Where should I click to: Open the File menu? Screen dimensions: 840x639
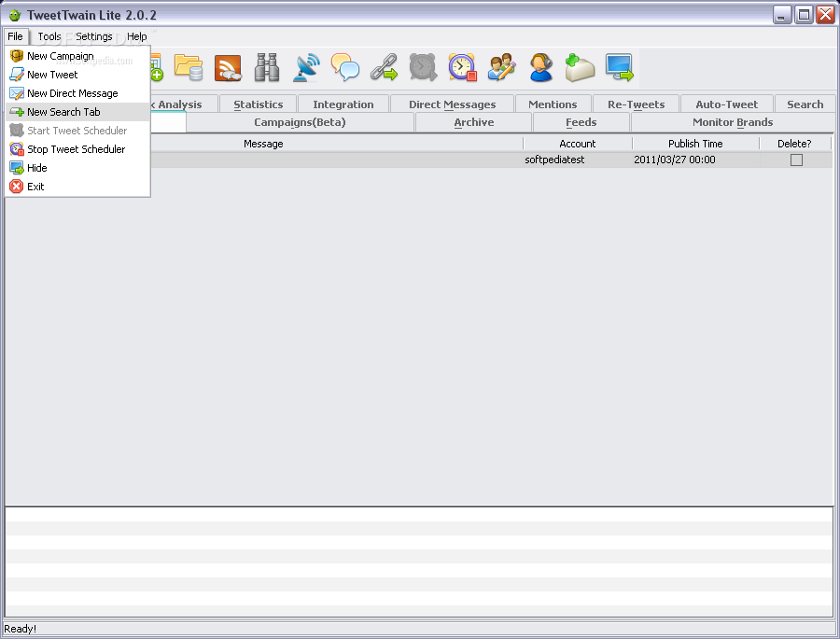(15, 36)
